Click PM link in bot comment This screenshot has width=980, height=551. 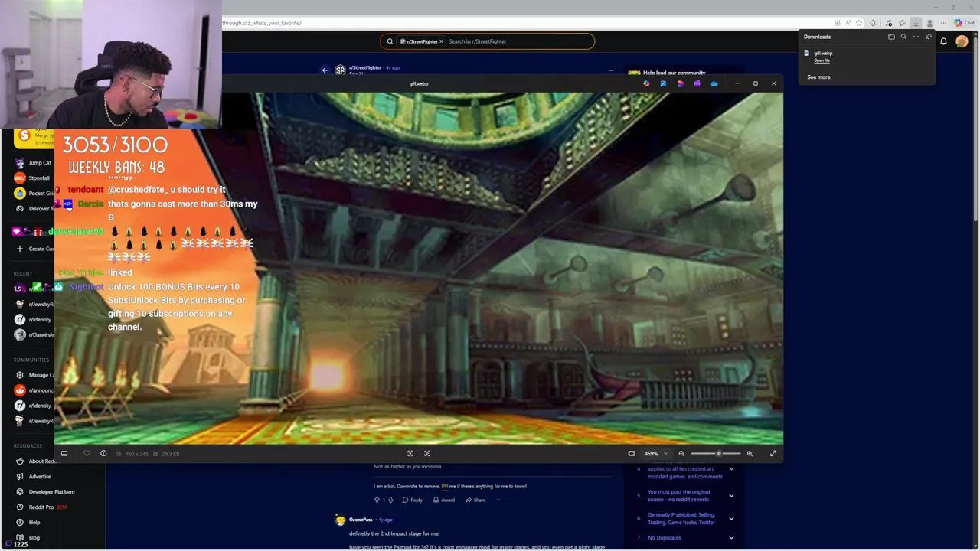click(444, 486)
